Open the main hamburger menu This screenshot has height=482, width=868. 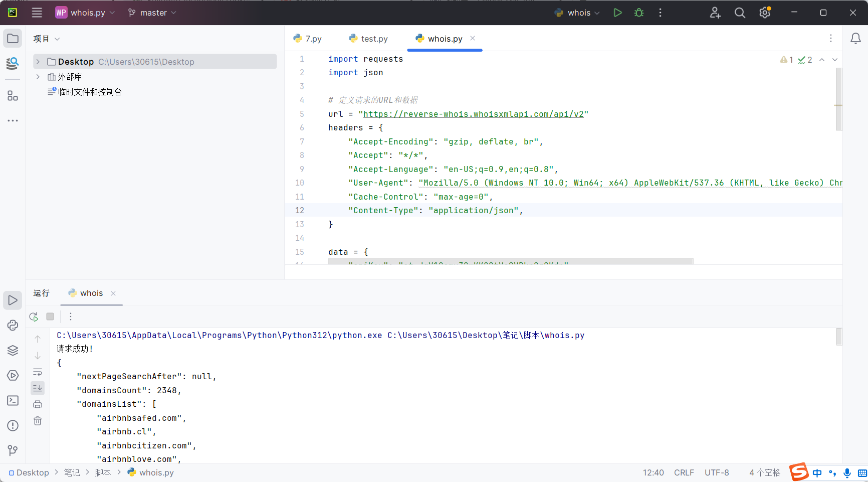pos(37,13)
